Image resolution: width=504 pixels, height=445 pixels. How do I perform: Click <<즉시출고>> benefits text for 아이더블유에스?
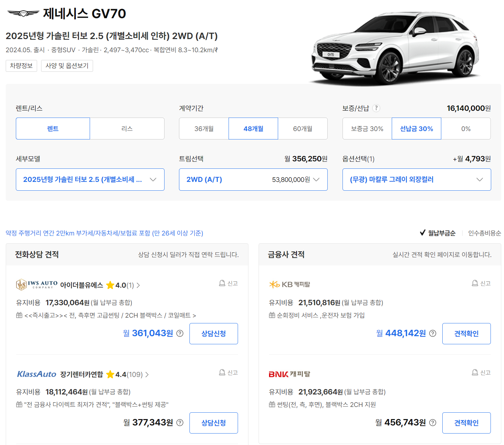pos(110,315)
